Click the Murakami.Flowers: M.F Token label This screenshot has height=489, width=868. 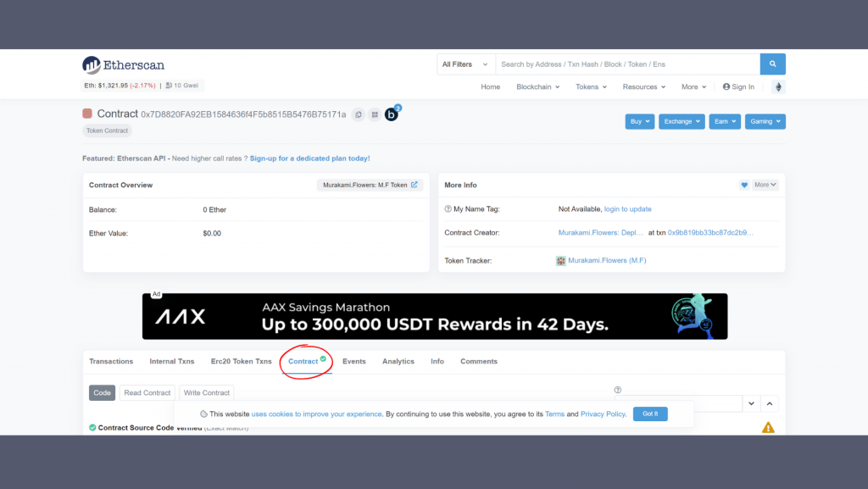click(364, 185)
